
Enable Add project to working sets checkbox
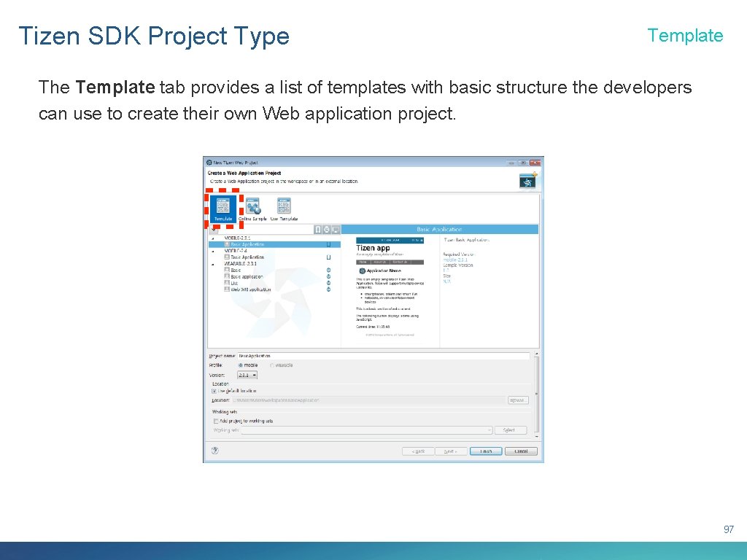pos(216,421)
